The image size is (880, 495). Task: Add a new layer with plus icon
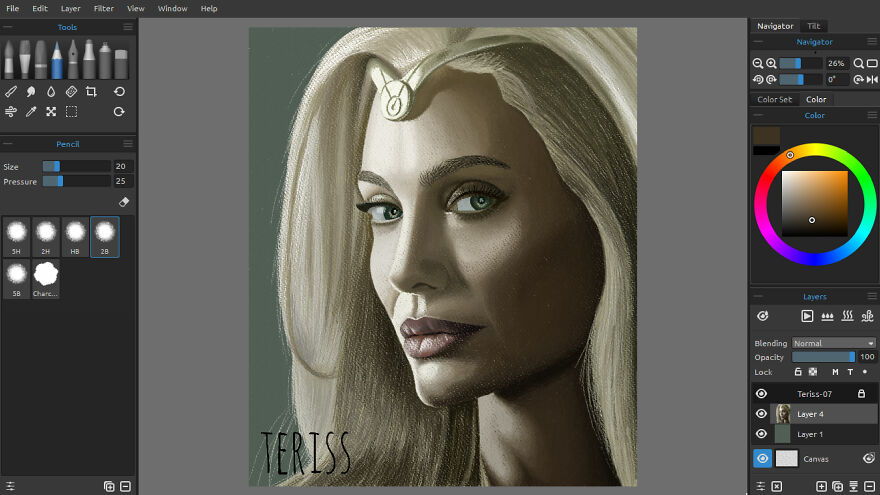[x=821, y=486]
